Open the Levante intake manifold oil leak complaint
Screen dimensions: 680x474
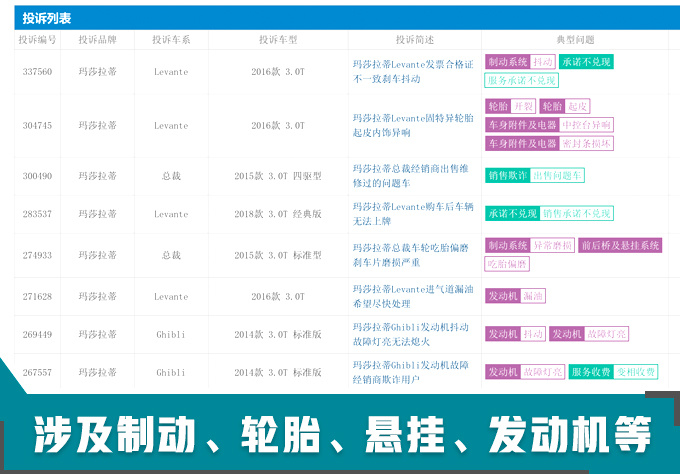point(413,296)
